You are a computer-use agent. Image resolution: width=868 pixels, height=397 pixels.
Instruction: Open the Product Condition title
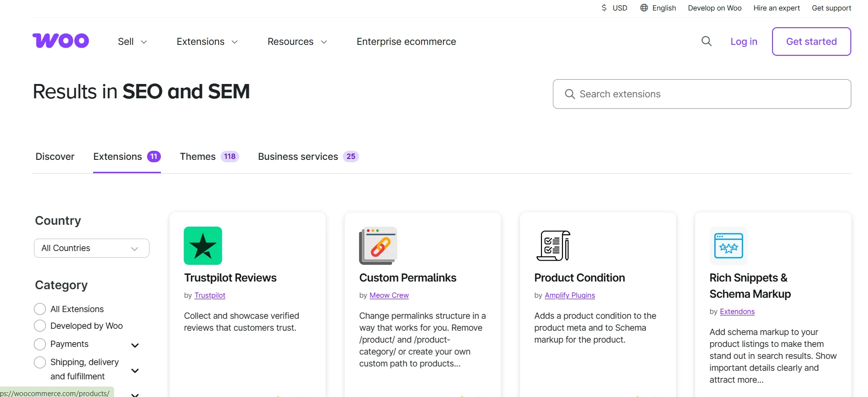click(580, 278)
